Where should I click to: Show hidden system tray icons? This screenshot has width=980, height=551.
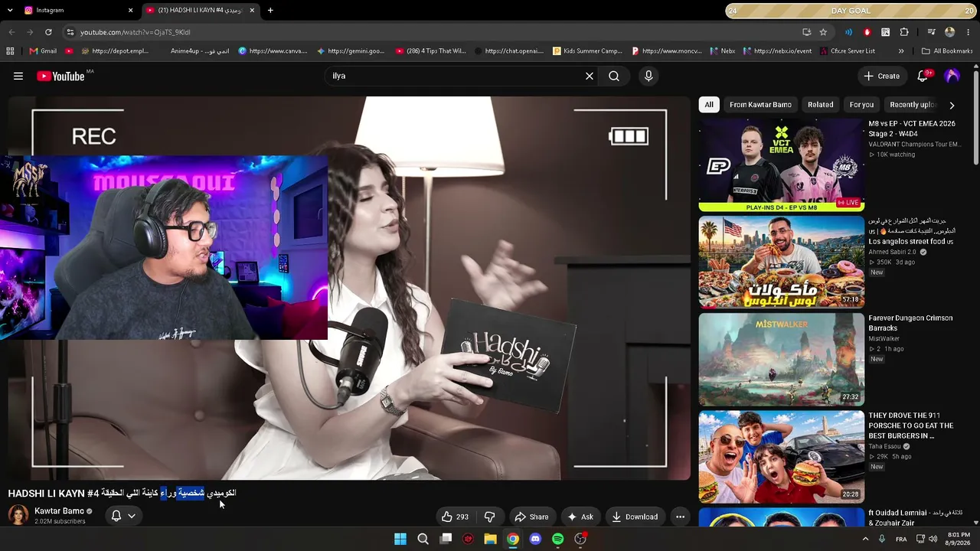coord(866,539)
